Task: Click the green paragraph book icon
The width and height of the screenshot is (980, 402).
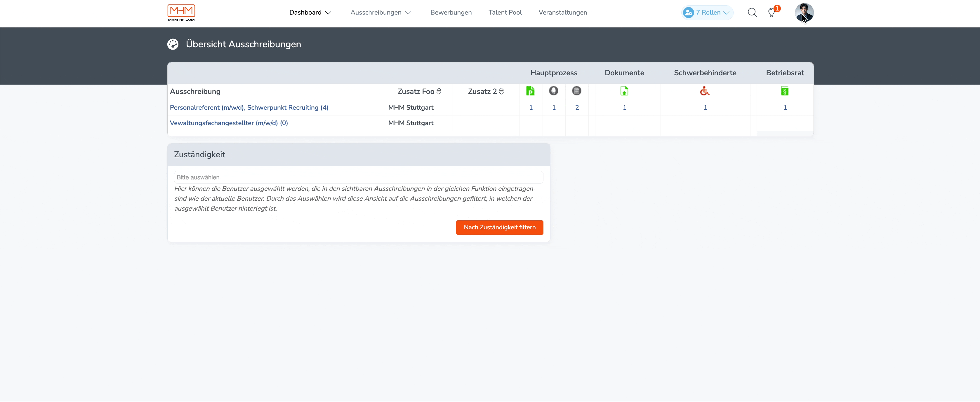Action: click(x=785, y=91)
